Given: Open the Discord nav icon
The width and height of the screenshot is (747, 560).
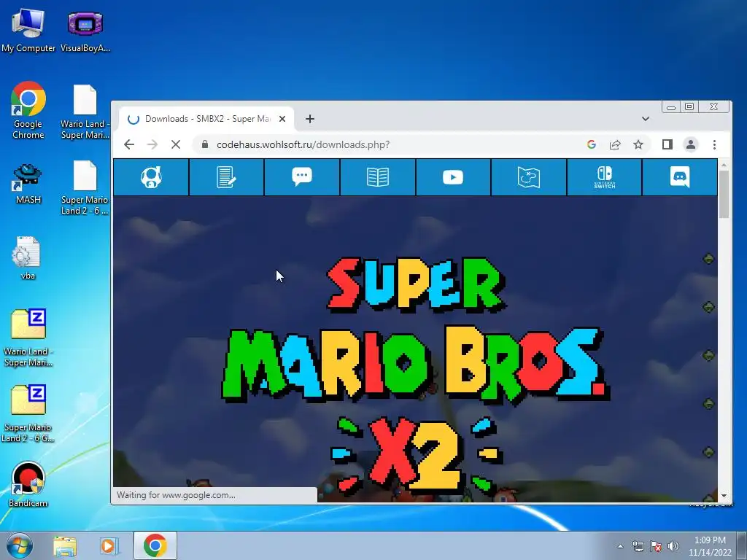Looking at the screenshot, I should click(x=680, y=177).
